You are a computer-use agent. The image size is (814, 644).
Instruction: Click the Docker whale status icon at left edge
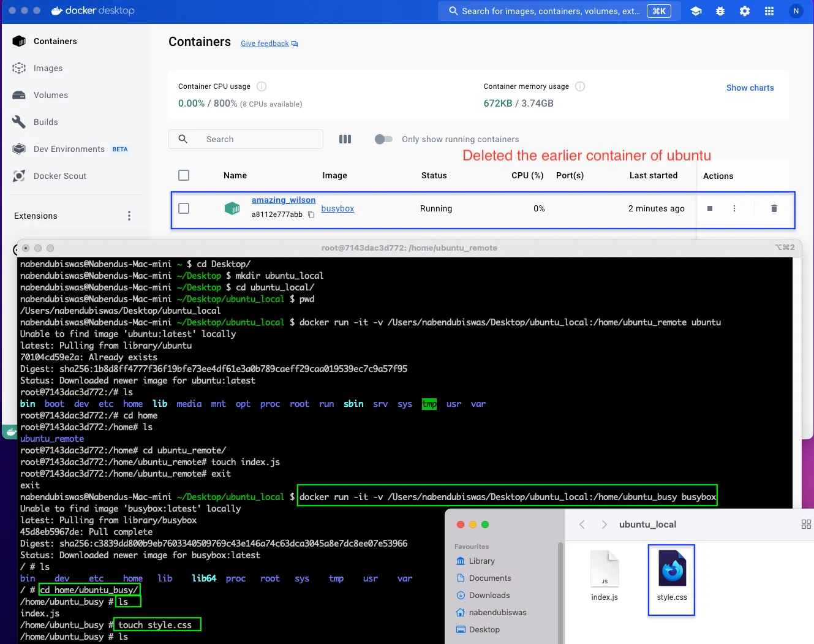pos(10,433)
